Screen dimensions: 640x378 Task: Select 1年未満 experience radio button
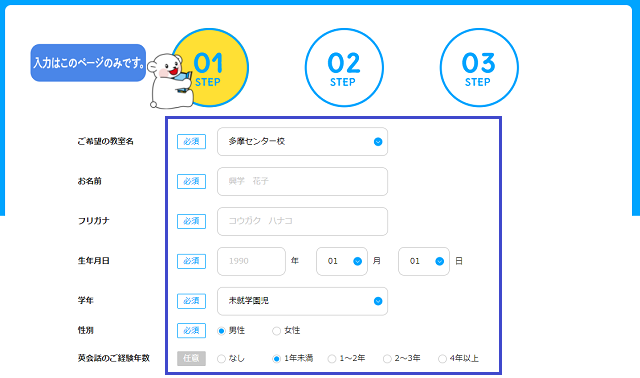(276, 359)
